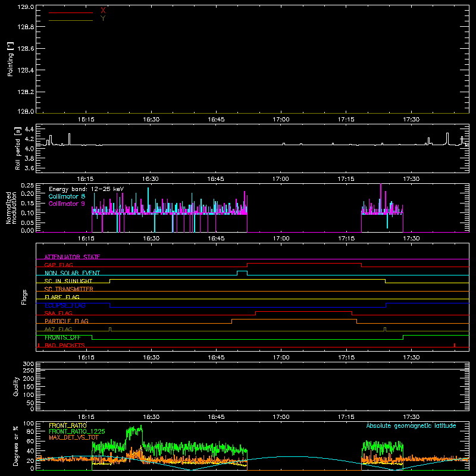The image size is (476, 476).
Task: Click the 128.4 tick label on Pointing axis
Action: tap(26, 70)
